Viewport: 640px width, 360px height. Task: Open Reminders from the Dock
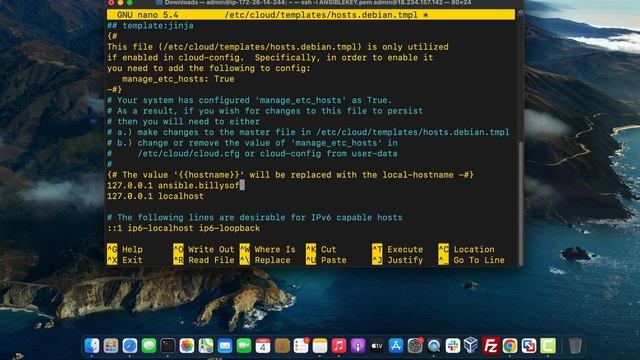(x=301, y=346)
